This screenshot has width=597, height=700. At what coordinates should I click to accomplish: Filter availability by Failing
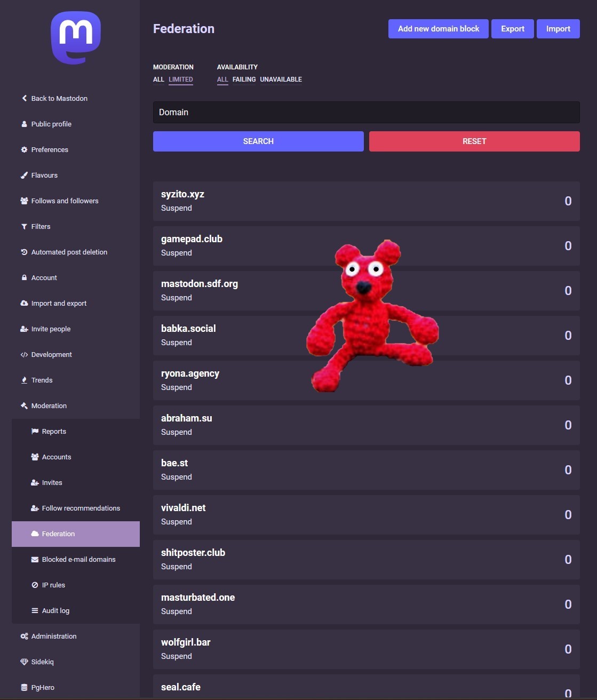point(244,79)
